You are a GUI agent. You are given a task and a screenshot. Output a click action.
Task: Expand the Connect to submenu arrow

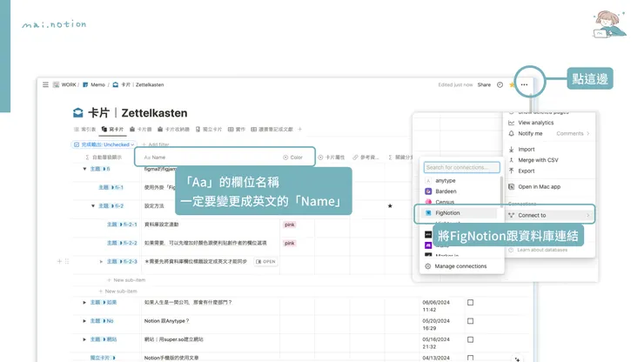587,215
